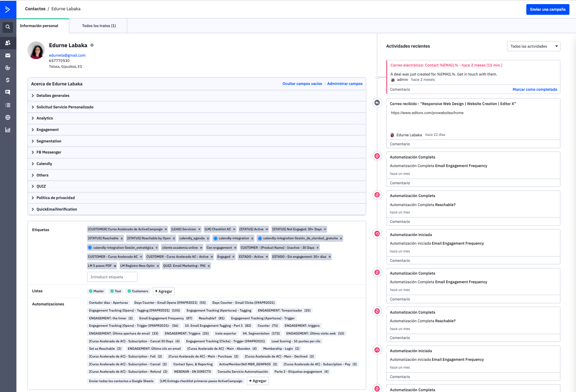Open Reports bar chart icon in sidebar

8,130
